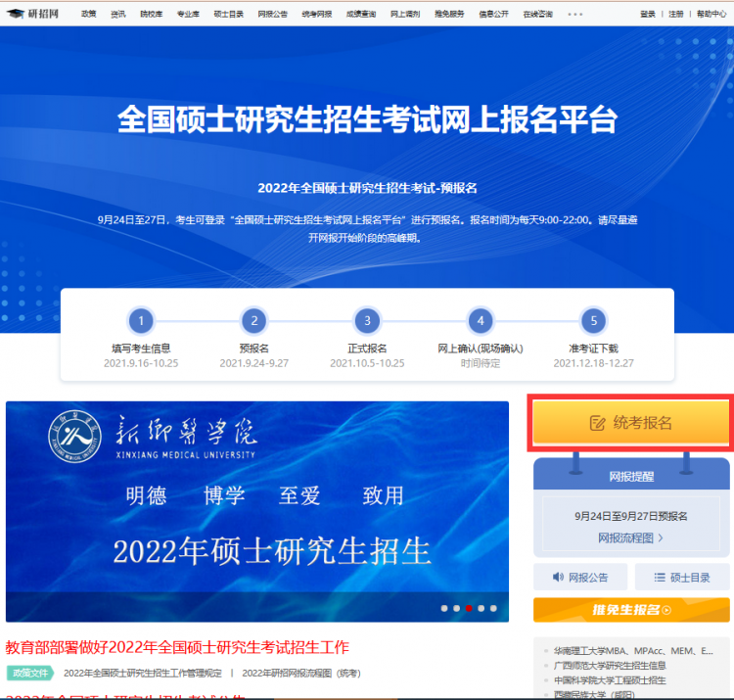This screenshot has width=734, height=700.
Task: Open 网报流程图 chevron link
Action: (x=631, y=537)
